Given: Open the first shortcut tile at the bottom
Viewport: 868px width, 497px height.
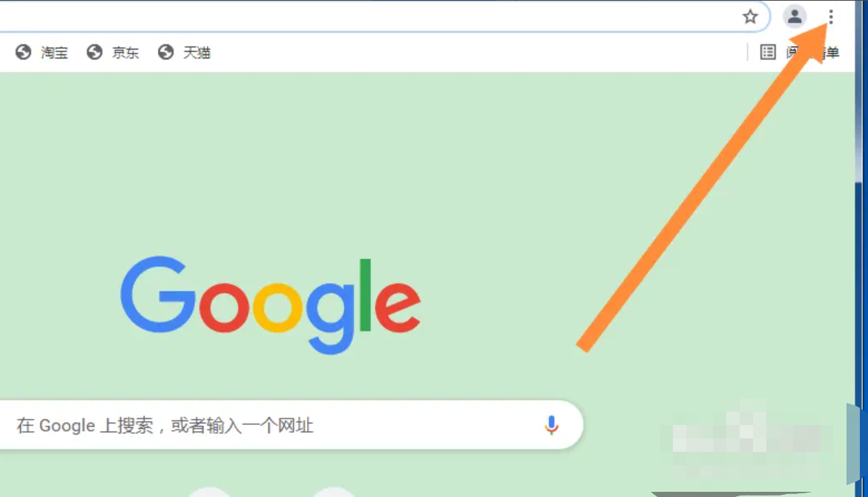Looking at the screenshot, I should pyautogui.click(x=209, y=492).
